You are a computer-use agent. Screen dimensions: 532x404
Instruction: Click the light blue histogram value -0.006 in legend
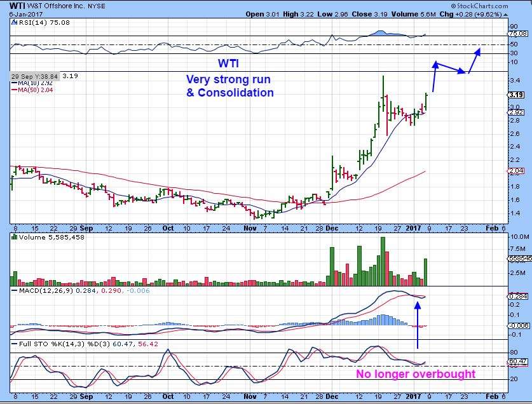pyautogui.click(x=138, y=291)
